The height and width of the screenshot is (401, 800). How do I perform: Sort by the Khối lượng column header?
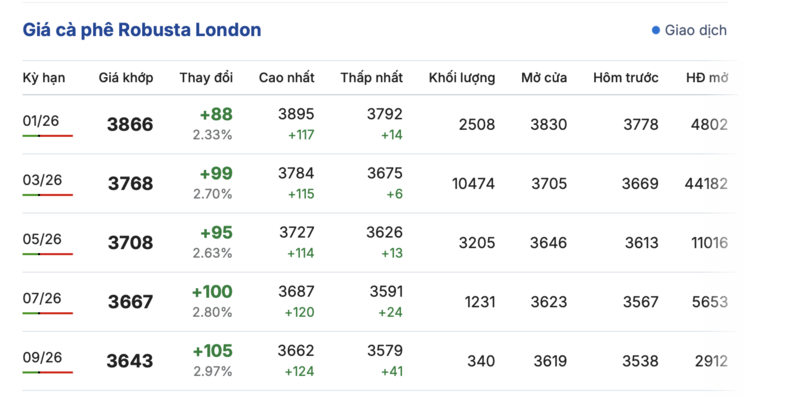point(462,78)
